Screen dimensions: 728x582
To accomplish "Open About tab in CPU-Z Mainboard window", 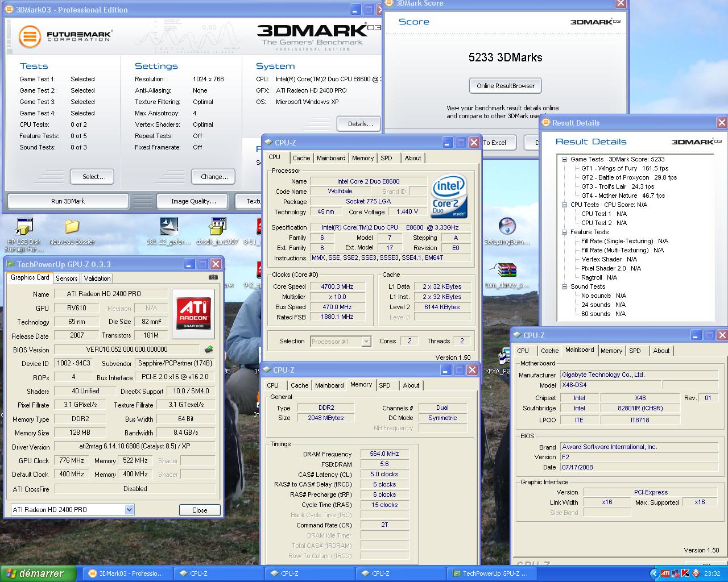I will 661,351.
